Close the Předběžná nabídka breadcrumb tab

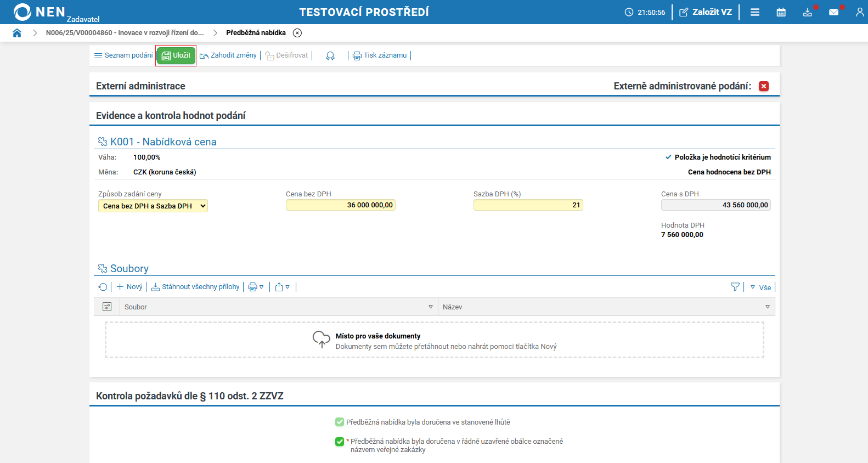(297, 33)
